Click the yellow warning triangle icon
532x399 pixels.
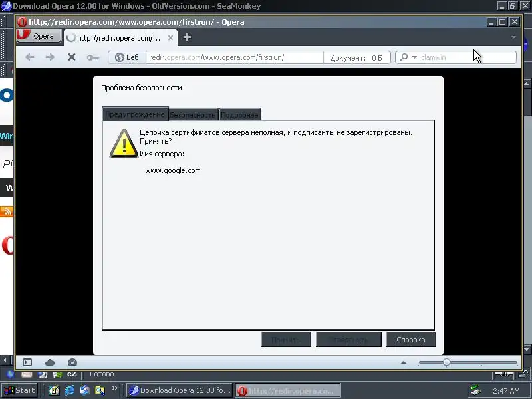124,143
